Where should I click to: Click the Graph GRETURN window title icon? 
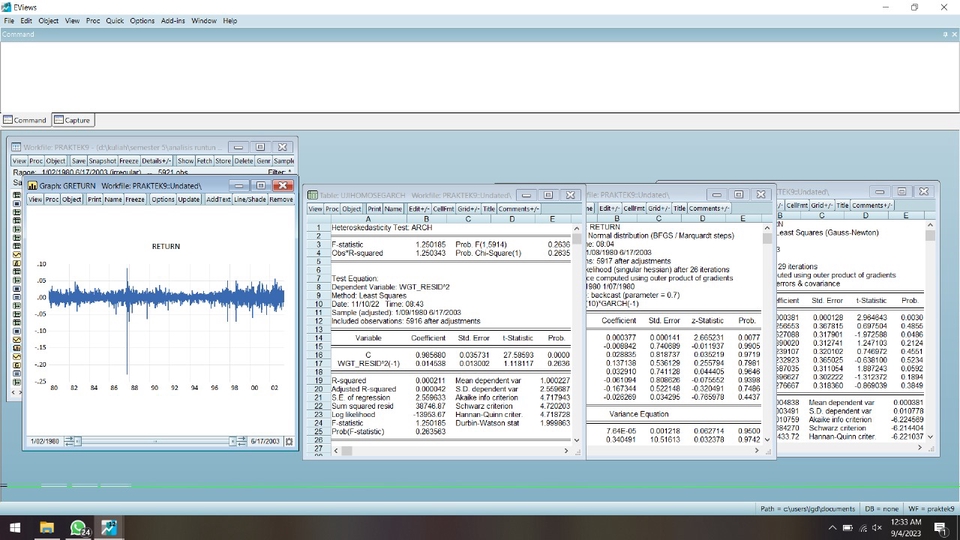[32, 186]
